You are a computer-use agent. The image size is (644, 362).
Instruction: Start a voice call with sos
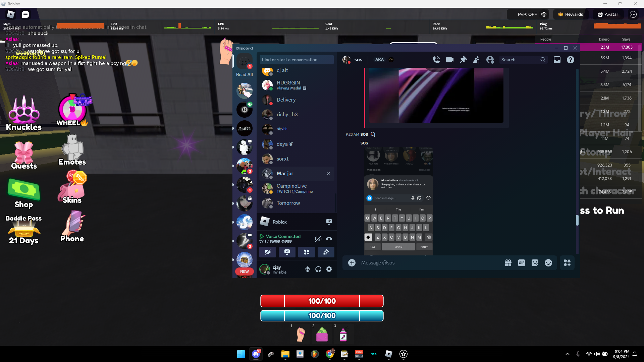click(436, 60)
